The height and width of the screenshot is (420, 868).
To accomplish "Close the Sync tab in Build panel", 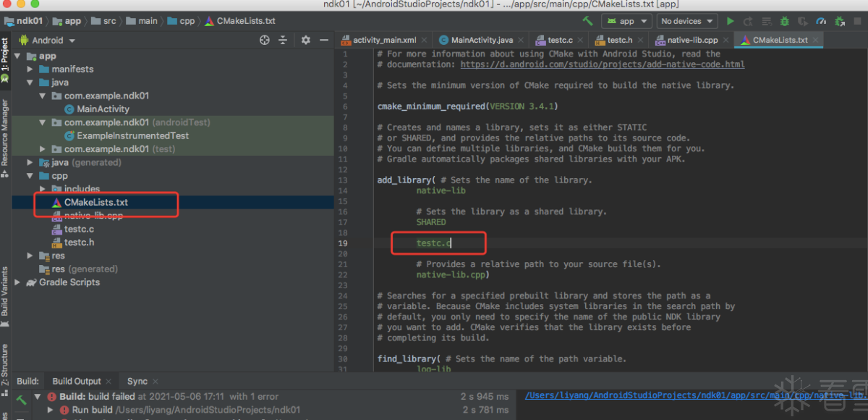I will [155, 382].
